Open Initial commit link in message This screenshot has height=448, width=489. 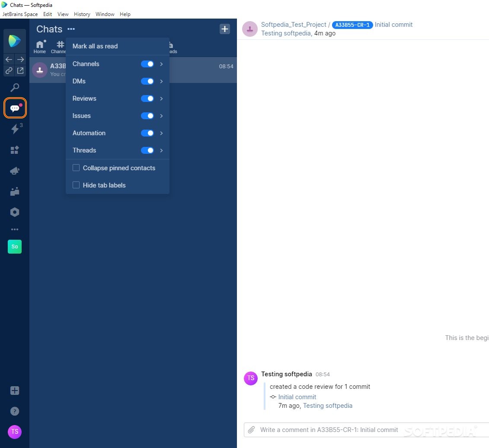[x=297, y=397]
